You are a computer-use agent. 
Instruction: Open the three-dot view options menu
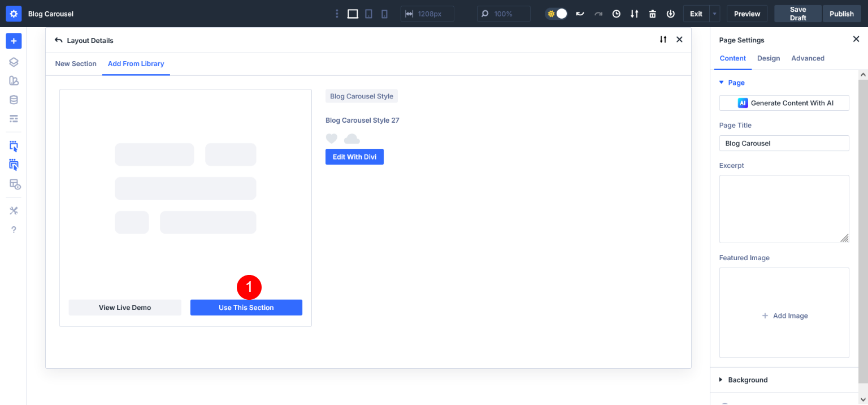coord(337,14)
